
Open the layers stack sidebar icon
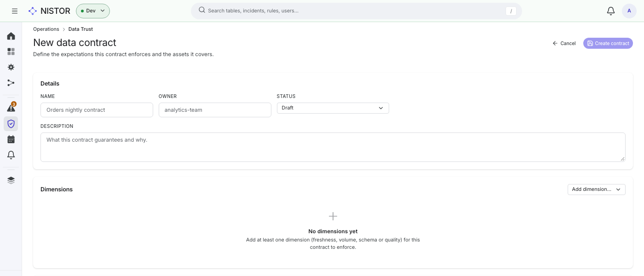pyautogui.click(x=11, y=180)
